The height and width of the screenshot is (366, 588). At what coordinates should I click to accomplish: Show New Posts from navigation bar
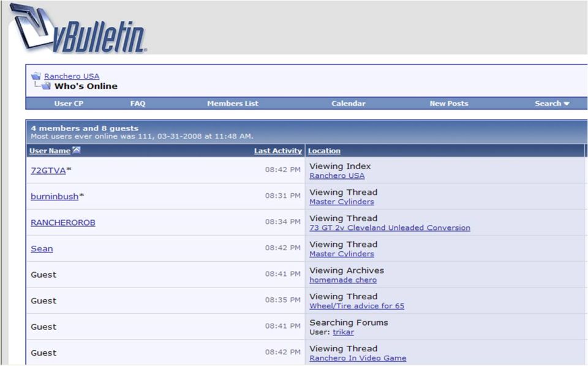(x=449, y=104)
